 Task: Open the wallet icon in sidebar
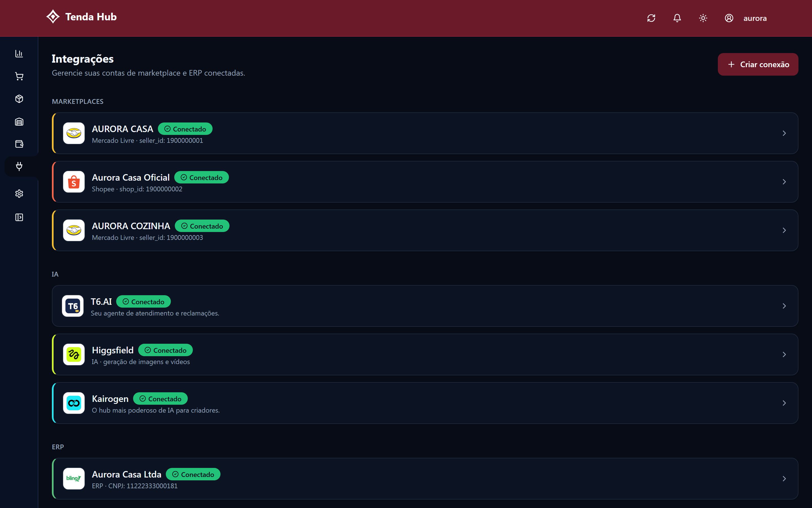click(19, 144)
